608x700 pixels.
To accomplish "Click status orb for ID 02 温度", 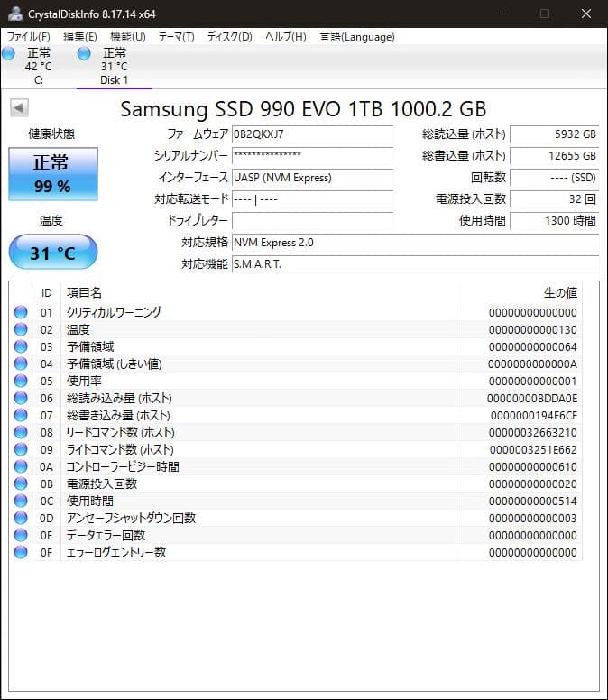I will click(x=21, y=329).
